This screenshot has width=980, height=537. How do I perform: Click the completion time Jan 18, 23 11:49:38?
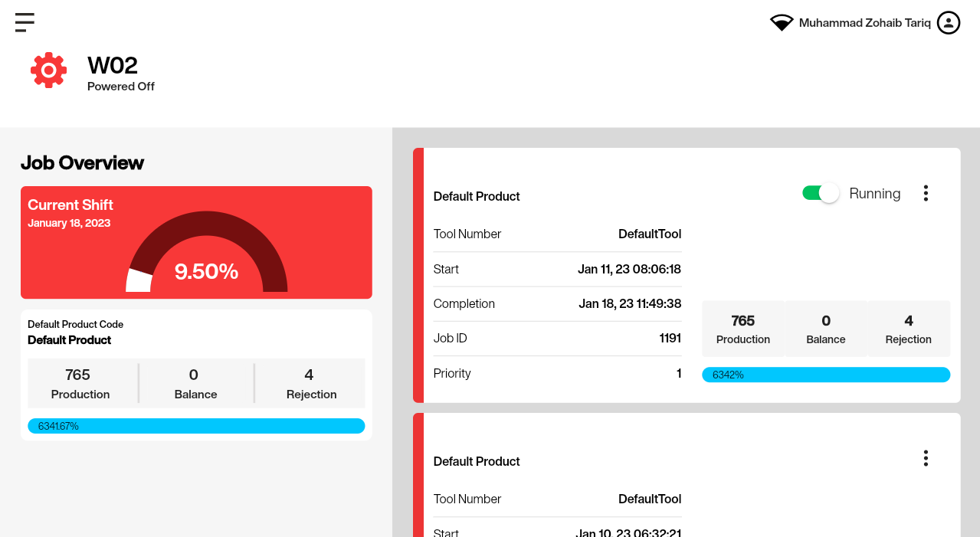(x=630, y=303)
